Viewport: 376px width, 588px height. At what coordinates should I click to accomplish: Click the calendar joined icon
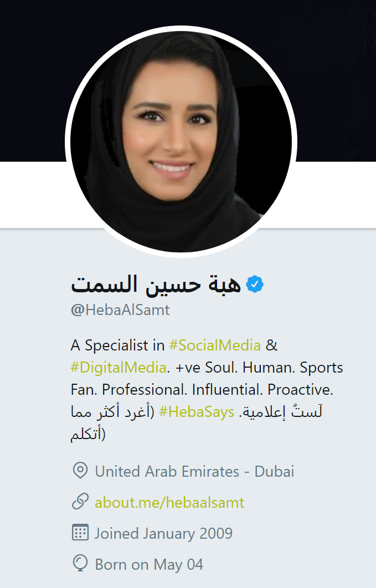pos(80,533)
